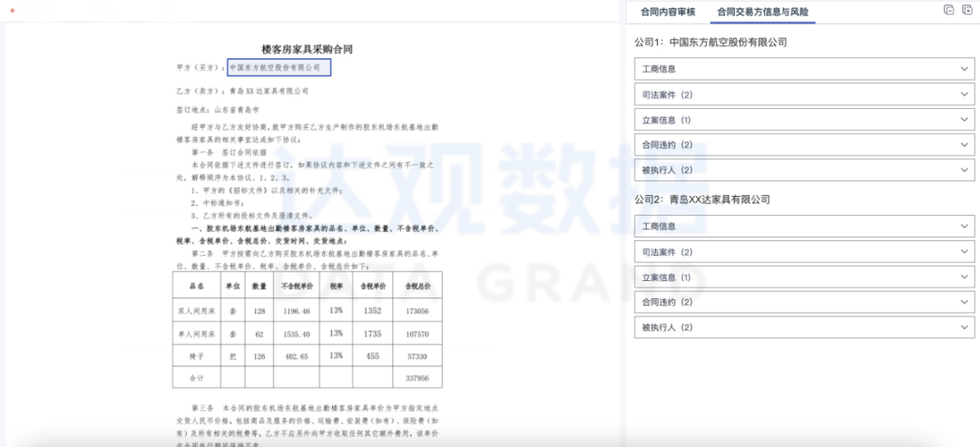Expand 工商信息 under 公司1
This screenshot has width=980, height=447.
(804, 69)
